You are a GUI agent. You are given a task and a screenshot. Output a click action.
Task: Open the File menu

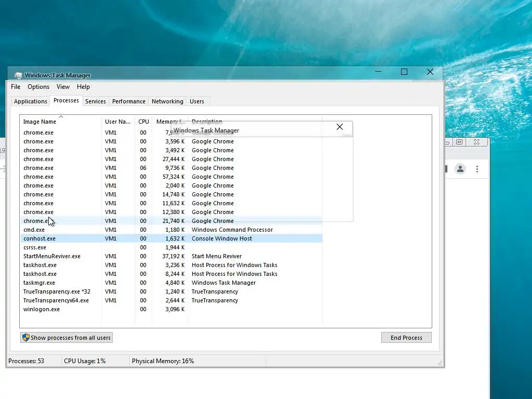click(16, 87)
